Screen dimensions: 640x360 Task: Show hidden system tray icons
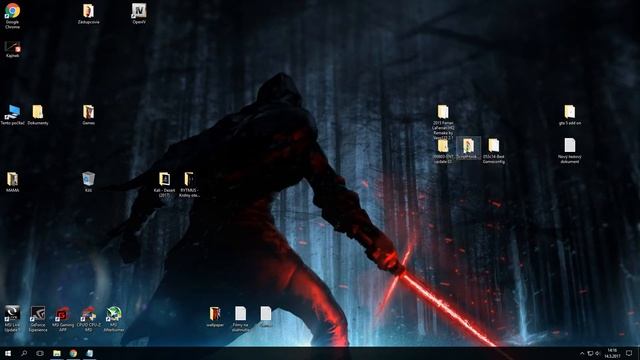(x=582, y=353)
